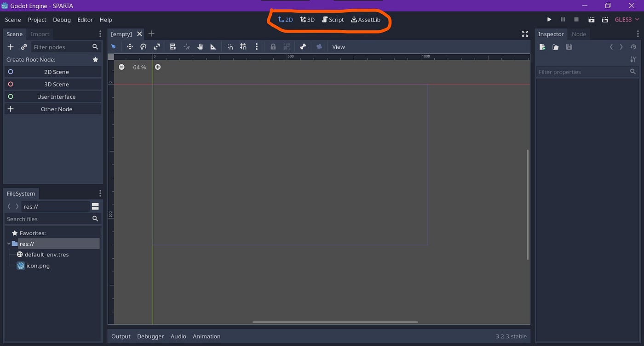This screenshot has width=644, height=346.
Task: Switch to the Import dock tab
Action: click(40, 34)
